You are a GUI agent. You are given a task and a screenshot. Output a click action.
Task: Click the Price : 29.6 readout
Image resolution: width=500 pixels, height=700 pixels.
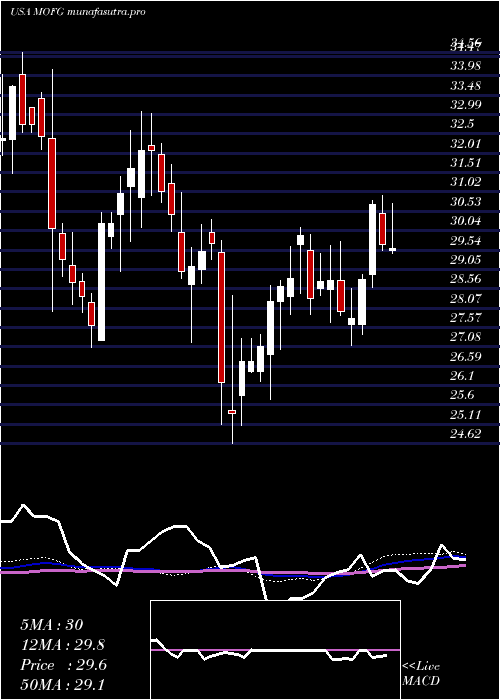point(64,665)
